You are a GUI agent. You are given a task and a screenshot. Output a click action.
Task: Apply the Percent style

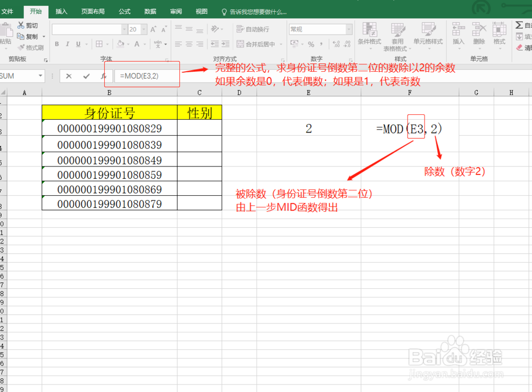311,44
